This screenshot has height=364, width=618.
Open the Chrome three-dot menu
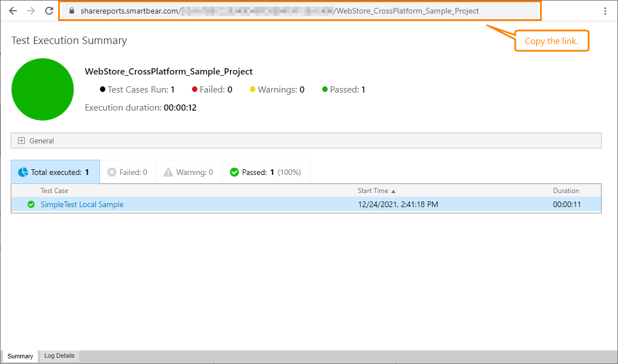[606, 10]
